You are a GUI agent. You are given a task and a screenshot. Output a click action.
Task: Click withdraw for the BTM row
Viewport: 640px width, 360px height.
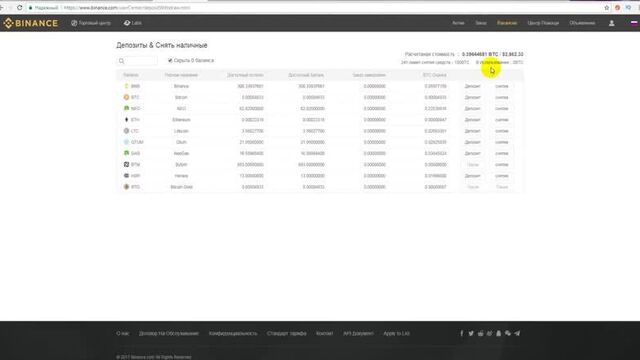point(502,164)
